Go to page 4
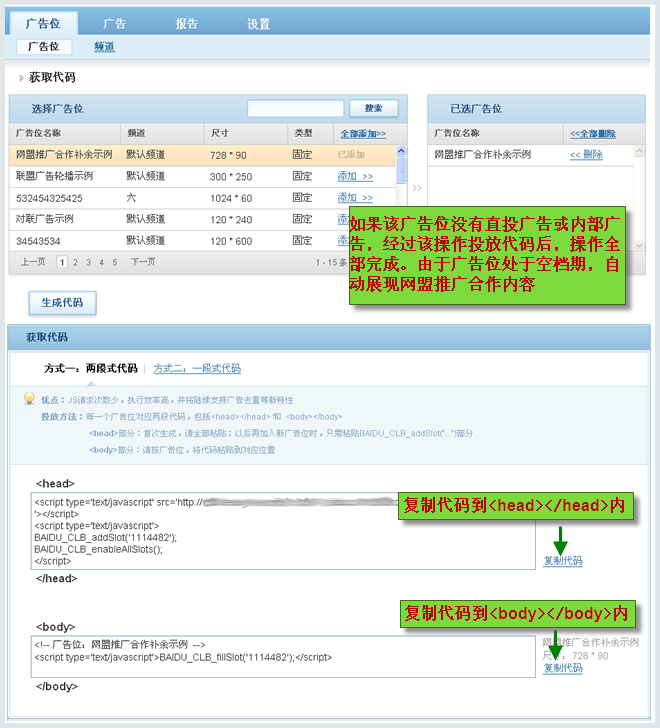The height and width of the screenshot is (728, 660). pyautogui.click(x=101, y=262)
